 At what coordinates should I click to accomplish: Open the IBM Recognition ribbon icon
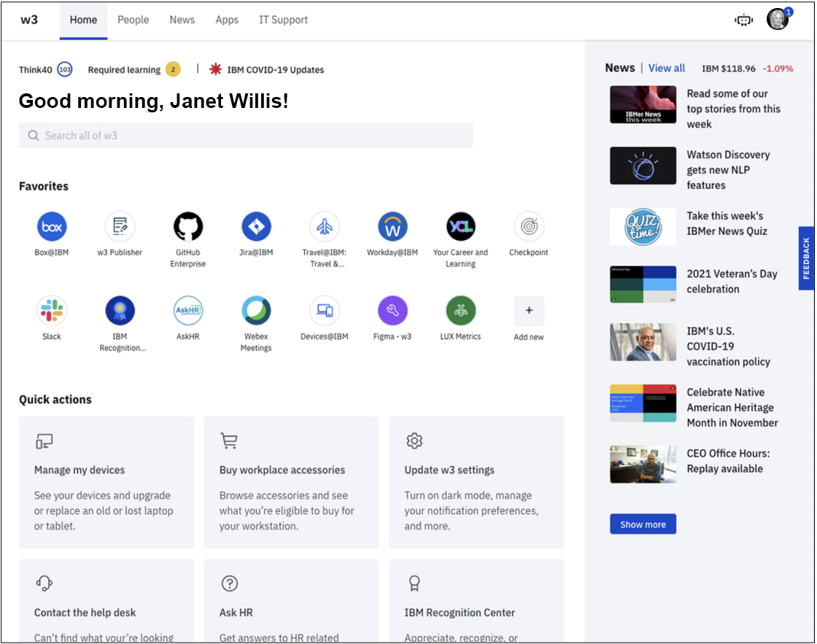pos(120,311)
